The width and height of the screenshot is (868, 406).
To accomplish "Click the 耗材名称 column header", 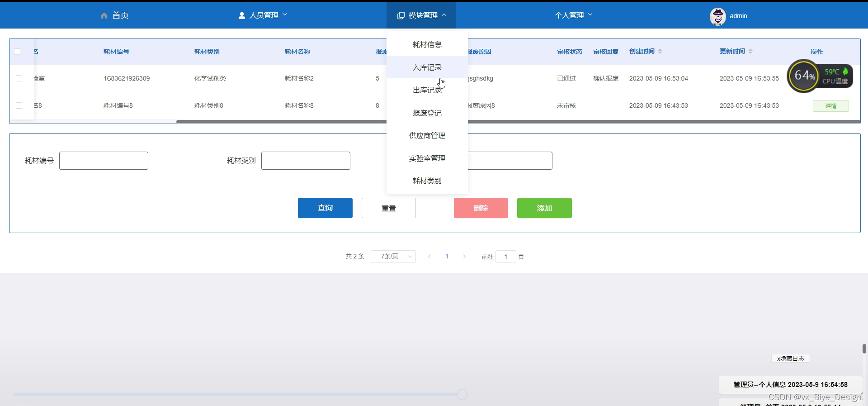I will pyautogui.click(x=297, y=52).
